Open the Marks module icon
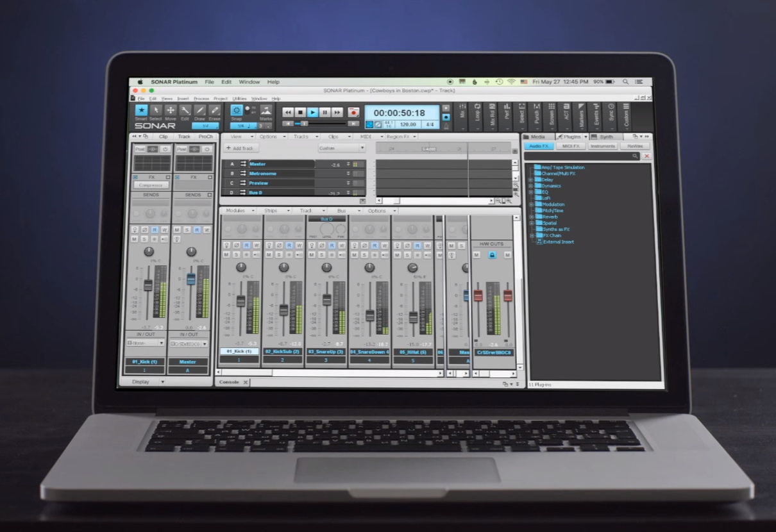Screen dimensions: 776x532 click(266, 111)
